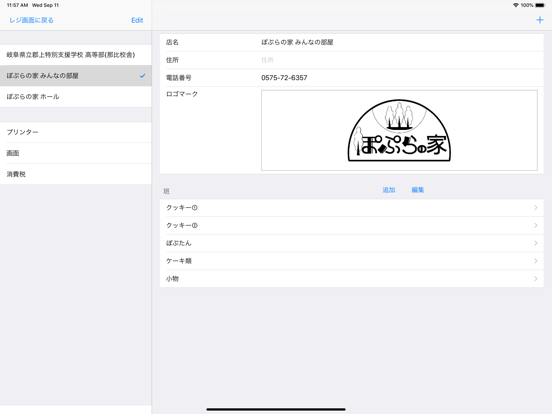Select 岐阜県立郡上特別支援学校 高等部 store
552x414 pixels.
[x=76, y=55]
